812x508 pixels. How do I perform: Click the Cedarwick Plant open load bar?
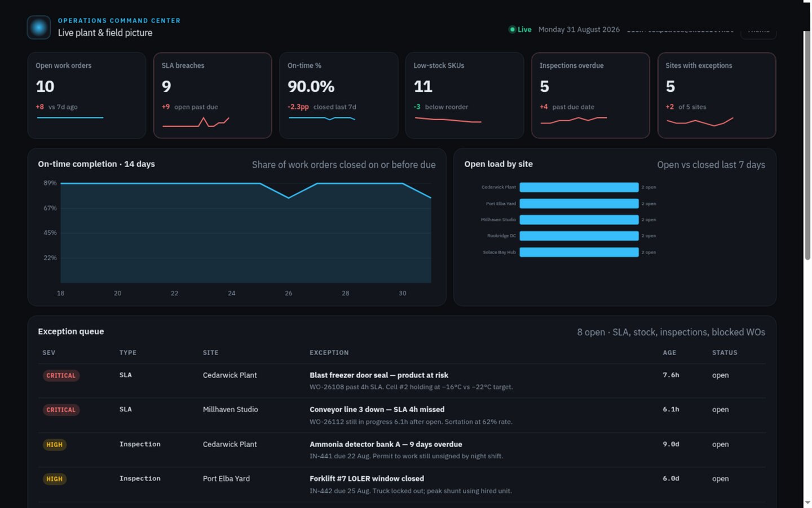pos(579,187)
